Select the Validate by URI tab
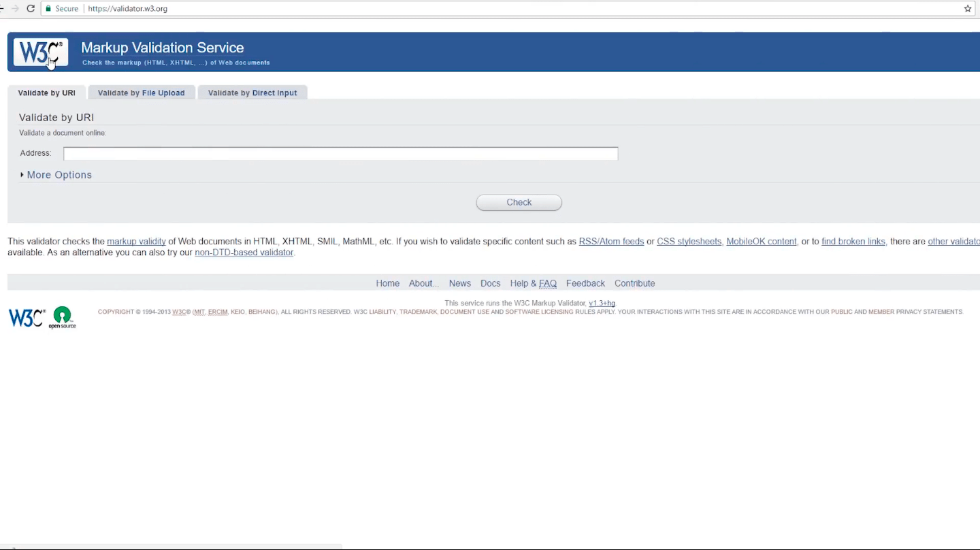The width and height of the screenshot is (980, 550). click(x=46, y=93)
